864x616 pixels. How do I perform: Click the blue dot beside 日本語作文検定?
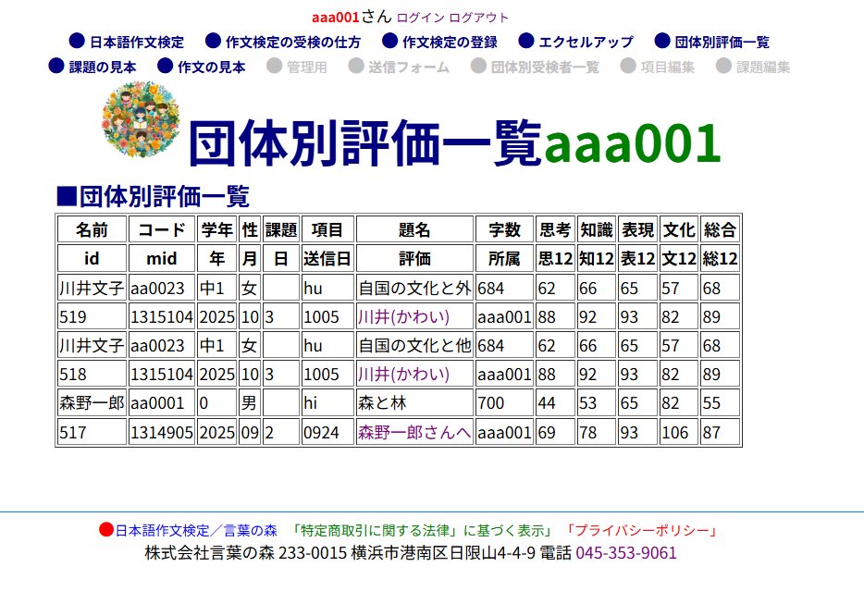(x=78, y=42)
